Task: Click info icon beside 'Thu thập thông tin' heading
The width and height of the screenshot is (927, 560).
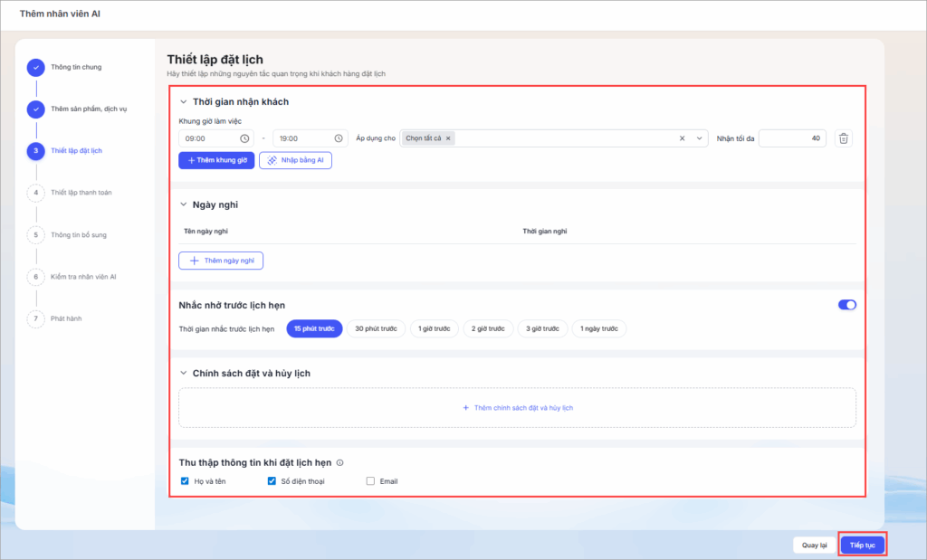Action: (339, 462)
